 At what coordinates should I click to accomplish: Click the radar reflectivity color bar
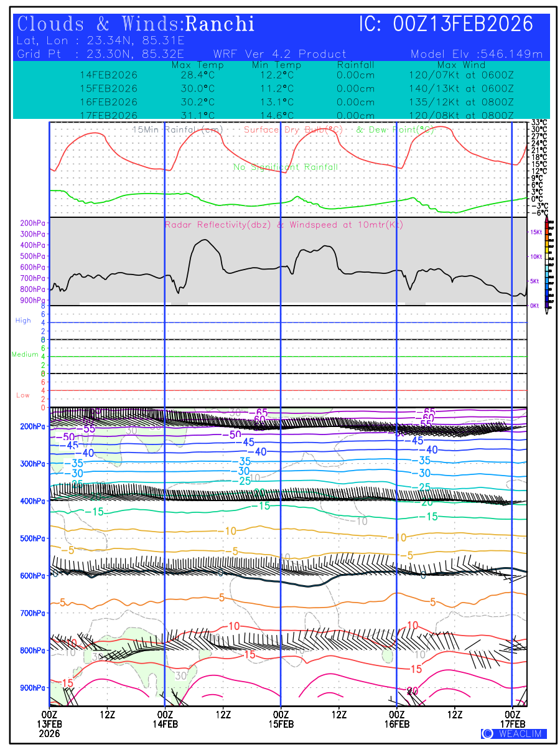[547, 262]
